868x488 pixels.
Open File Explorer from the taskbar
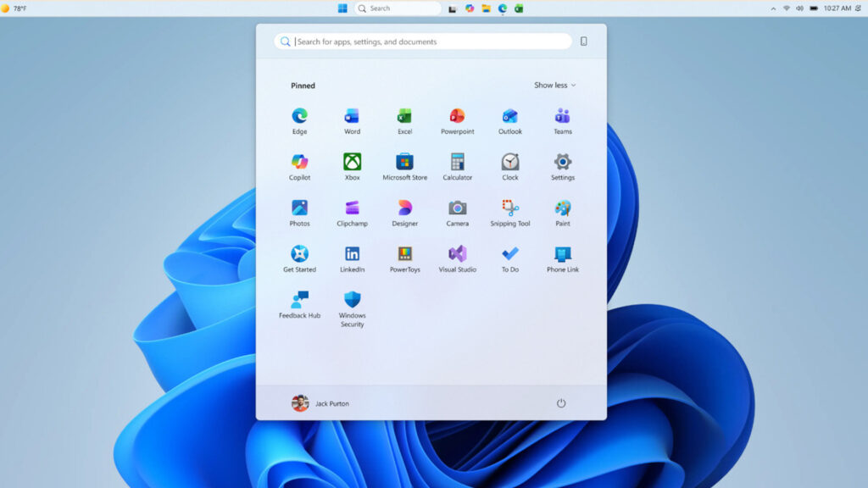pyautogui.click(x=486, y=8)
